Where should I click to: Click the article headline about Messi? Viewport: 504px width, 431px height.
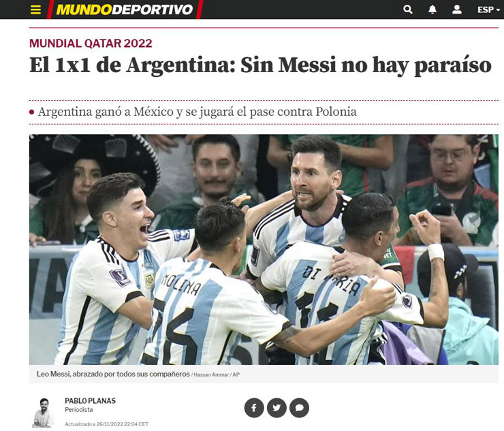[260, 65]
